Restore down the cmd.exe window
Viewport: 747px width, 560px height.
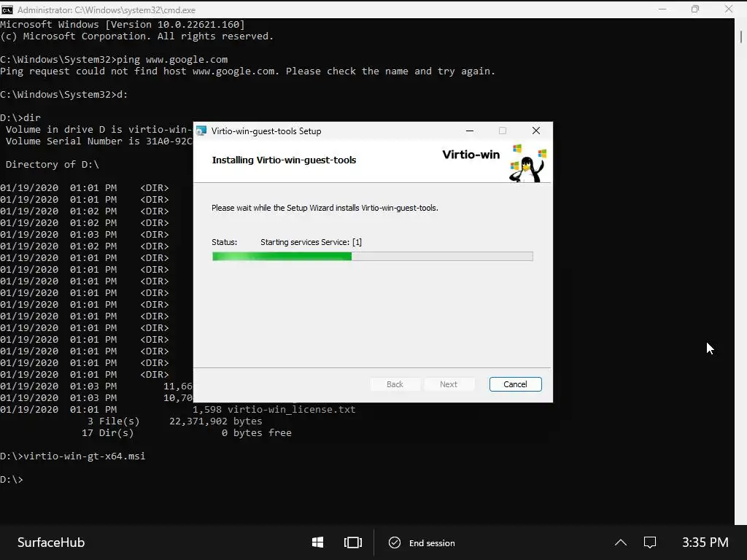(695, 9)
